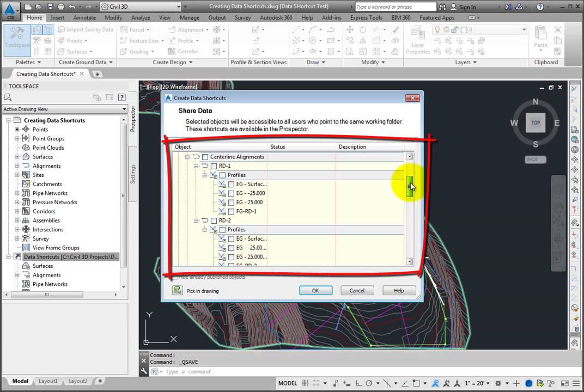Expand the Point Groups tree node
584x392 pixels.
[17, 138]
